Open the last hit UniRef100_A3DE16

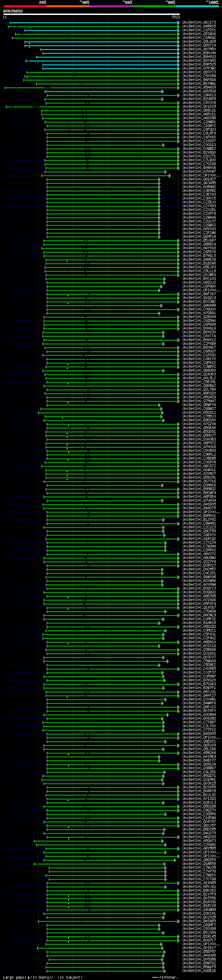[x=199, y=971]
